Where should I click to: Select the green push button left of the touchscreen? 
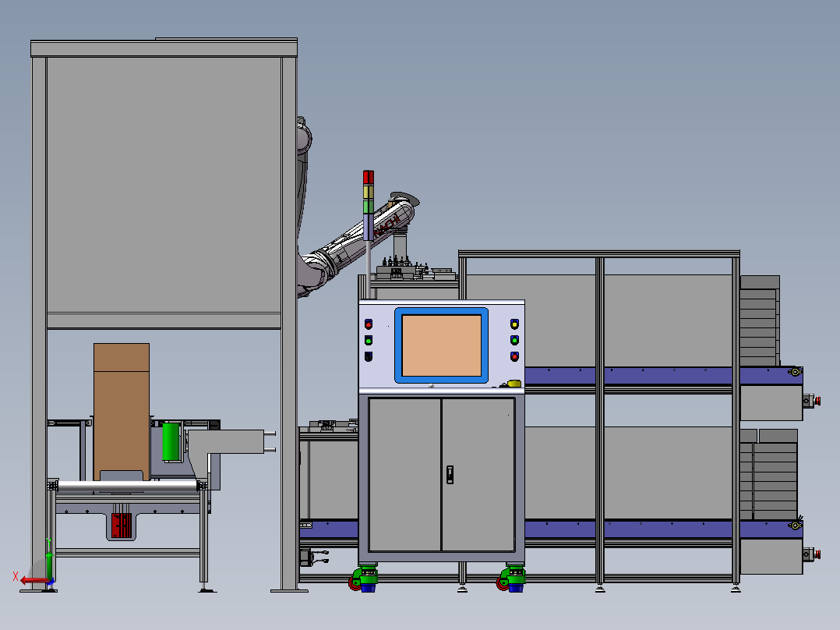(369, 340)
